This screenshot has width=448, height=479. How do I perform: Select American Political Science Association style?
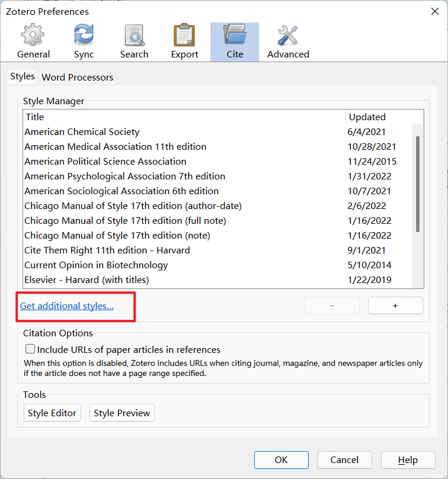pyautogui.click(x=217, y=161)
